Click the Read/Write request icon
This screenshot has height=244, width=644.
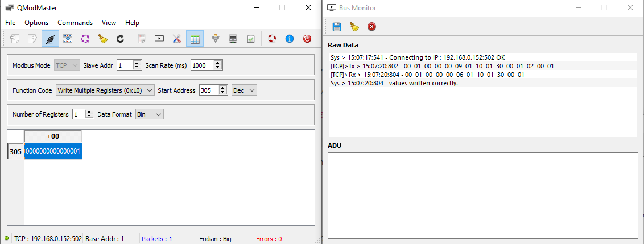tap(67, 39)
